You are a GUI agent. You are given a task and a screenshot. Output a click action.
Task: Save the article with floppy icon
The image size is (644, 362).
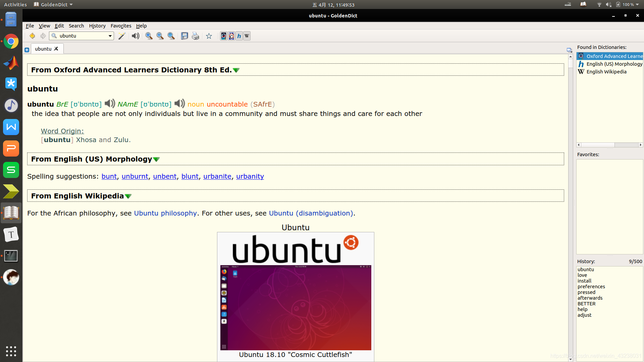coord(184,36)
